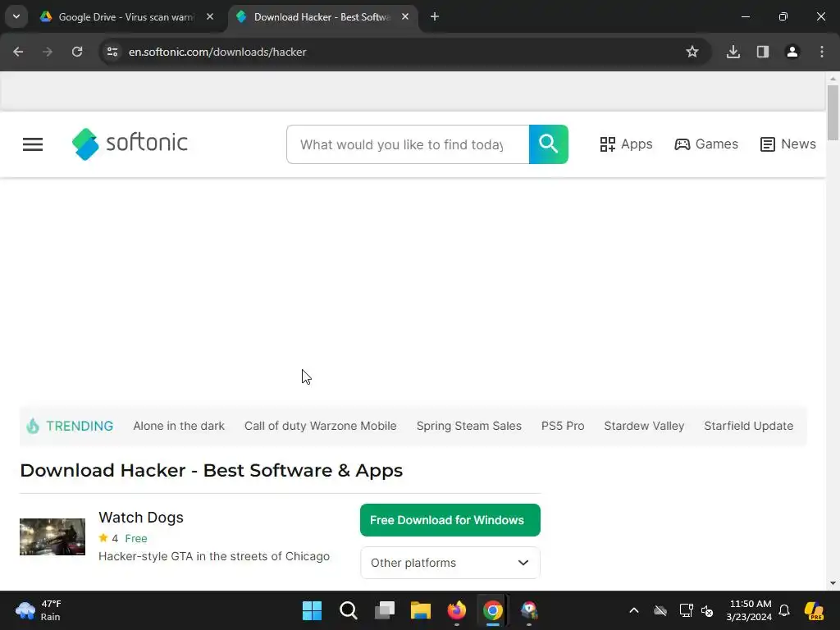840x630 pixels.
Task: Click Chrome icon on taskbar
Action: (x=492, y=610)
